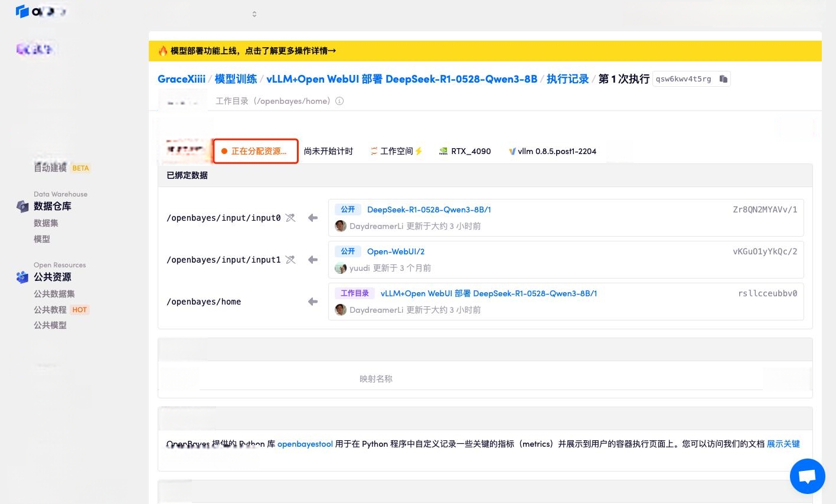This screenshot has width=836, height=504.
Task: Click the vllm image icon
Action: click(x=512, y=151)
